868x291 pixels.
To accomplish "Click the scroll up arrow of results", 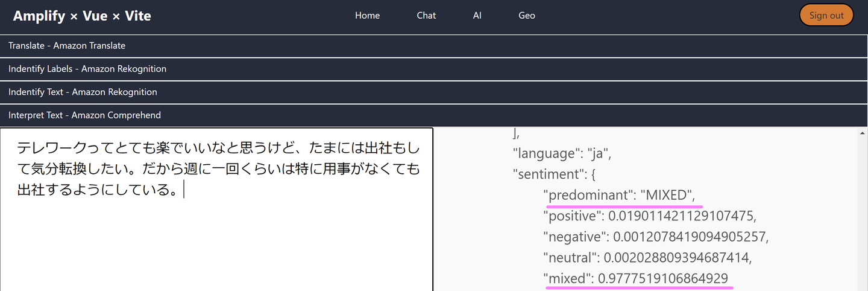I will coord(862,133).
